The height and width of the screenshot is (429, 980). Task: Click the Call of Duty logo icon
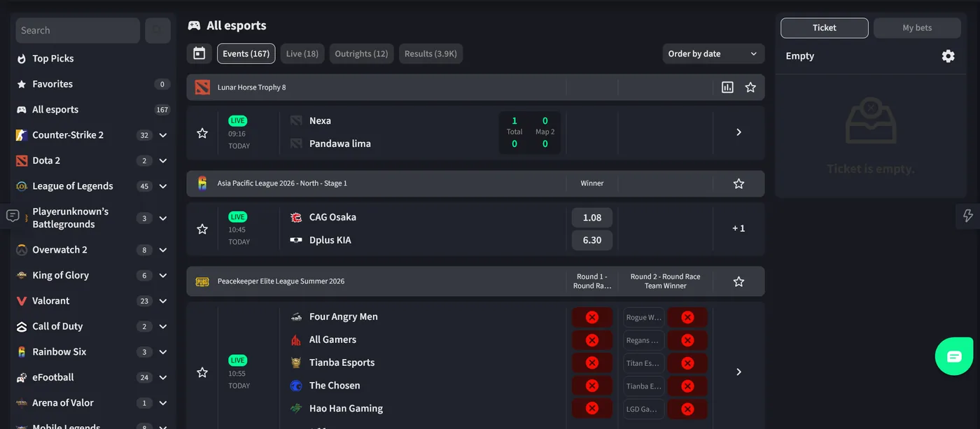[x=22, y=326]
